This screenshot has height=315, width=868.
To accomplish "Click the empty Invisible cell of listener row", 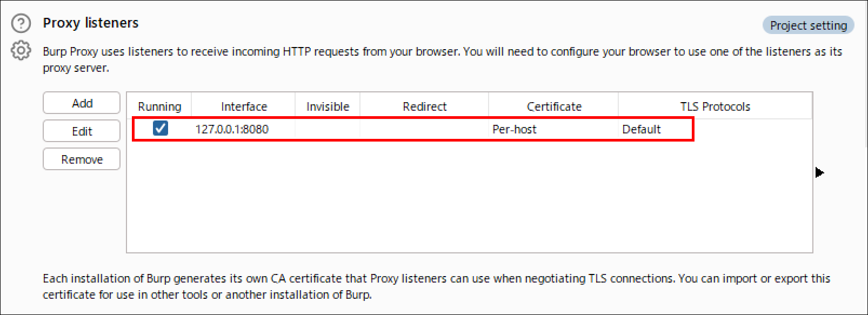I will pyautogui.click(x=328, y=129).
